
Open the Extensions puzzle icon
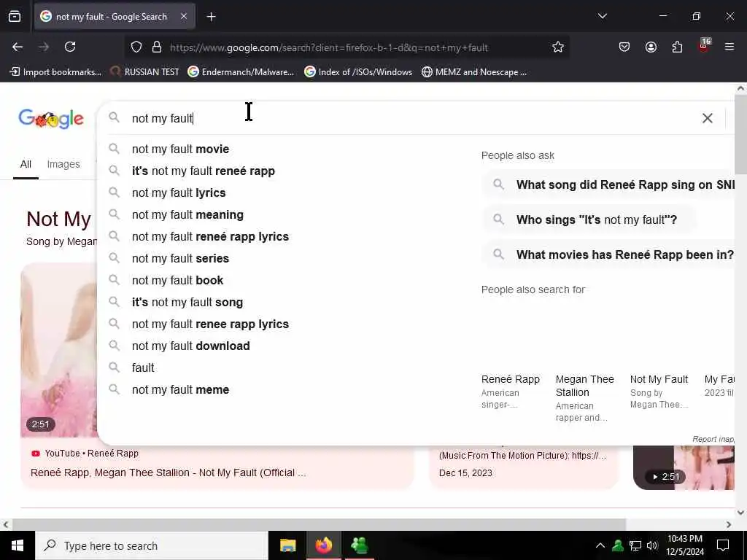[677, 47]
